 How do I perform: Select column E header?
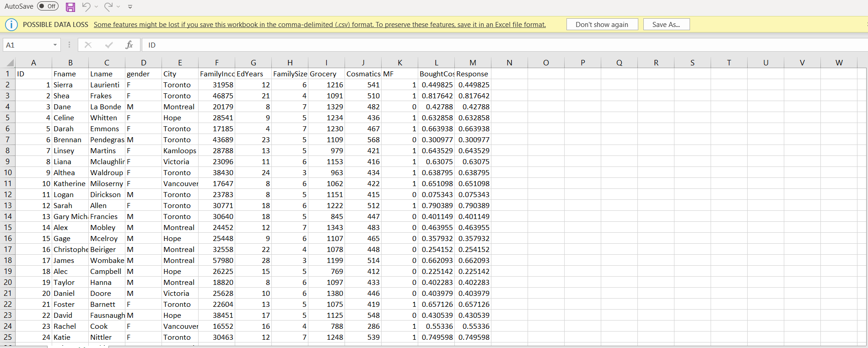(180, 63)
